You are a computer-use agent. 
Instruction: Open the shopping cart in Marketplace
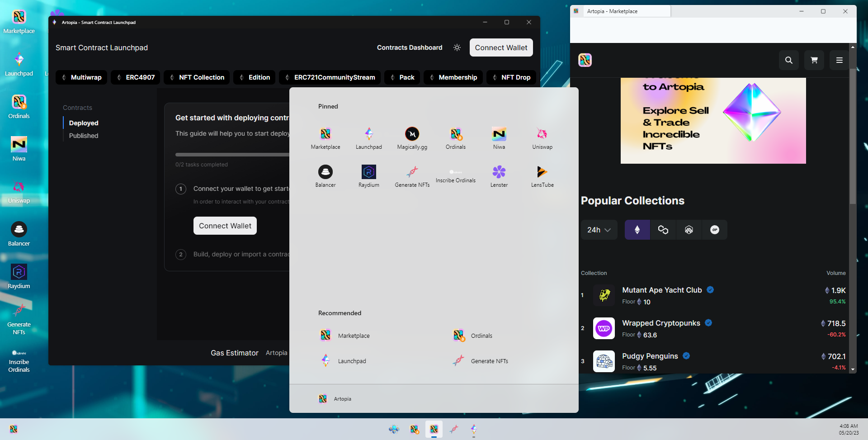[x=814, y=60]
